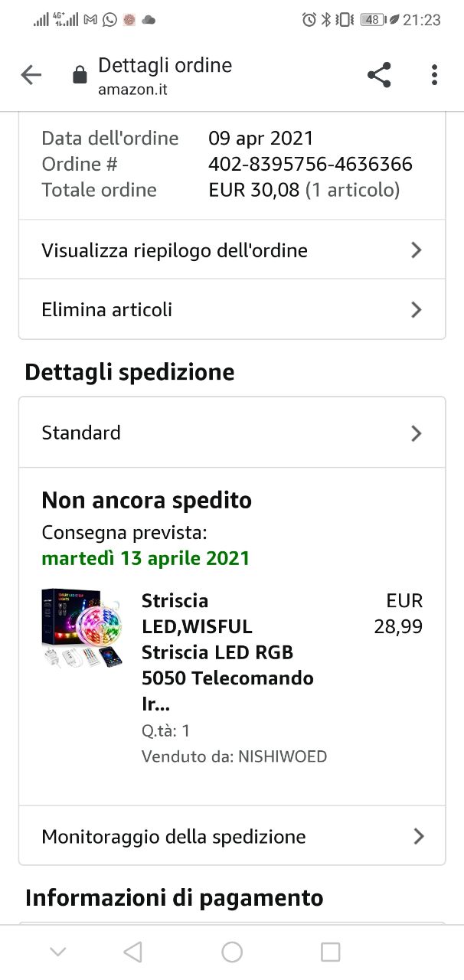Screen dimensions: 464x980
Task: Expand the Standard shipping chevron
Action: (416, 433)
